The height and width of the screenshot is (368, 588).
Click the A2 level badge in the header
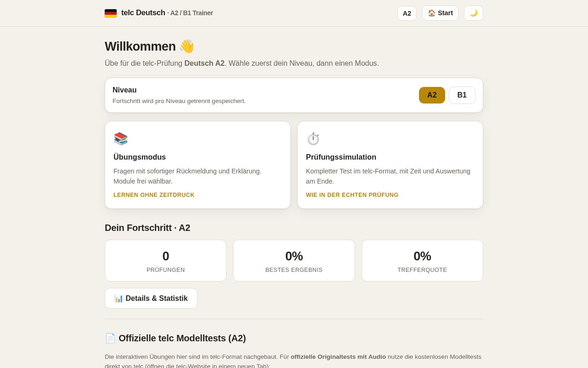[407, 13]
